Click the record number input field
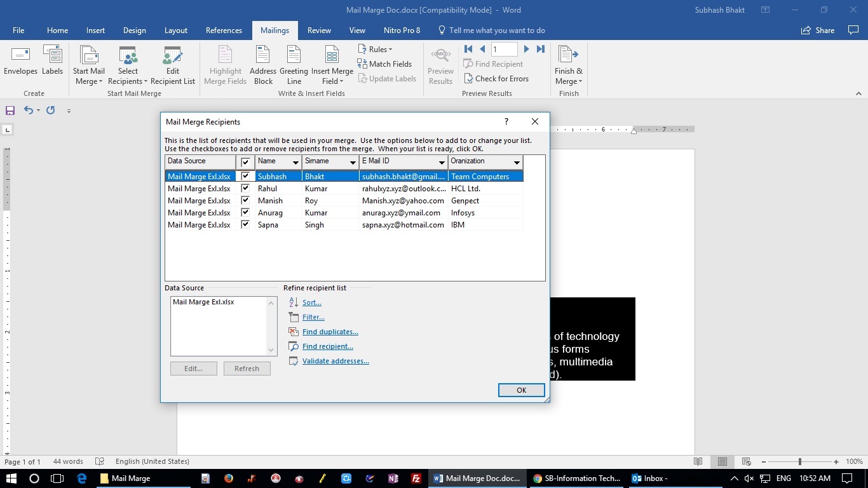 pyautogui.click(x=504, y=49)
